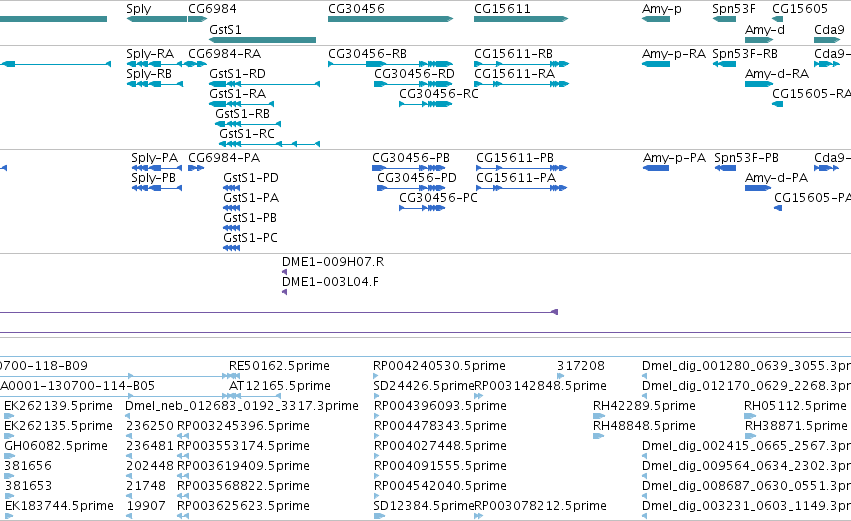The height and width of the screenshot is (521, 851).
Task: Select EST RP003625623.5prime
Action: [183, 516]
